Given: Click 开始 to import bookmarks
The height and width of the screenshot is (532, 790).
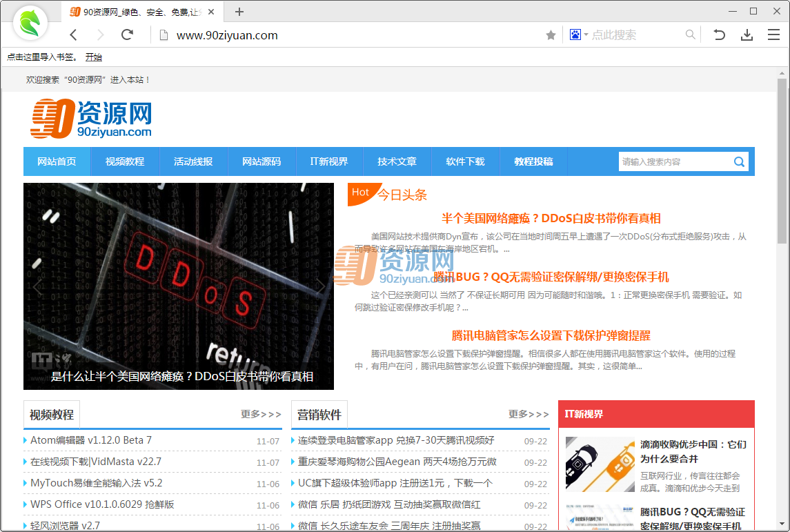Looking at the screenshot, I should pyautogui.click(x=93, y=57).
